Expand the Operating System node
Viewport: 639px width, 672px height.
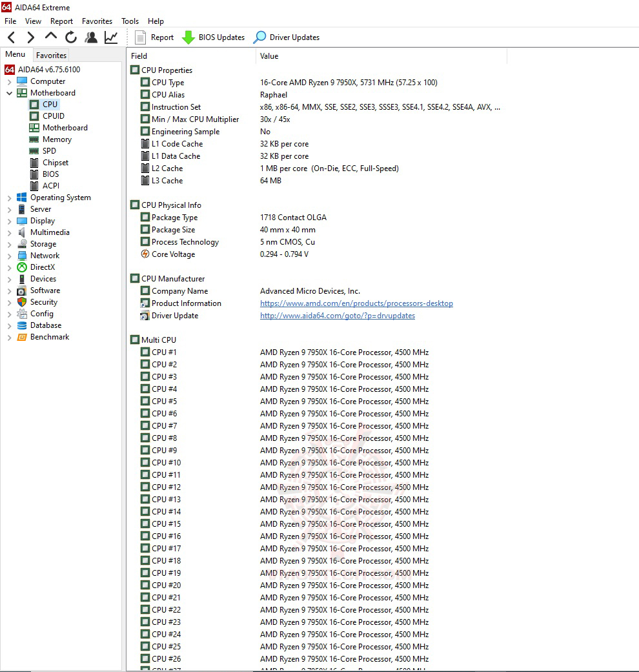[10, 198]
